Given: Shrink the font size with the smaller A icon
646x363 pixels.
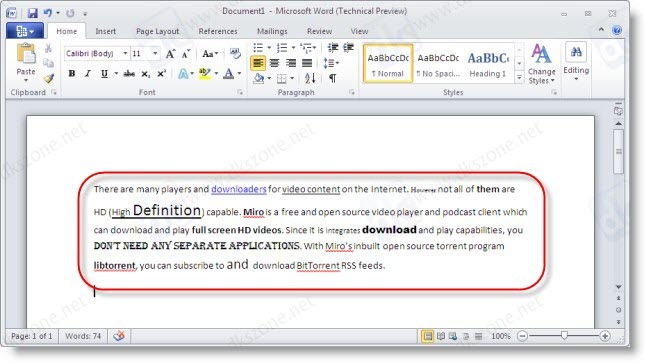Looking at the screenshot, I should coord(186,54).
